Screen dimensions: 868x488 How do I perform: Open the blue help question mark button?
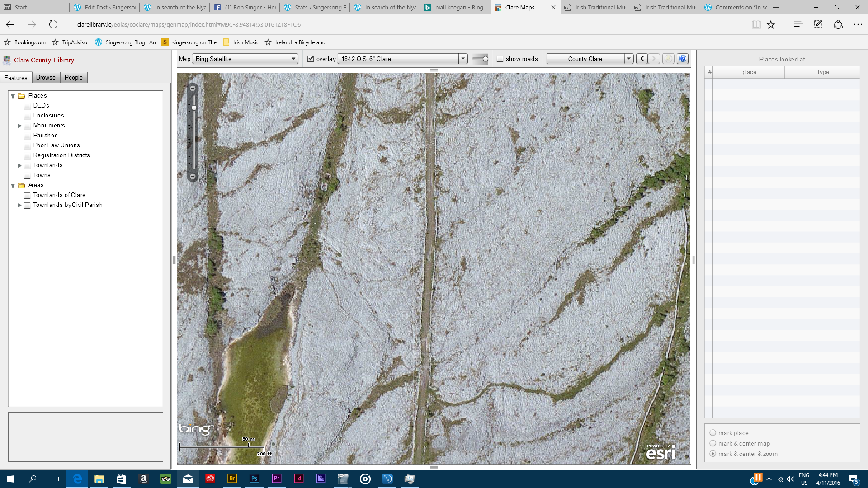point(683,59)
